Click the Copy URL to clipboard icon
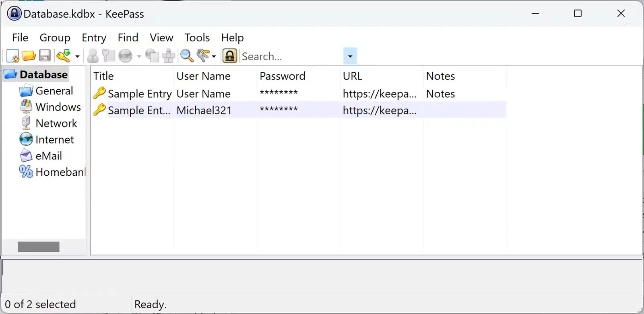This screenshot has width=644, height=314. click(x=152, y=56)
